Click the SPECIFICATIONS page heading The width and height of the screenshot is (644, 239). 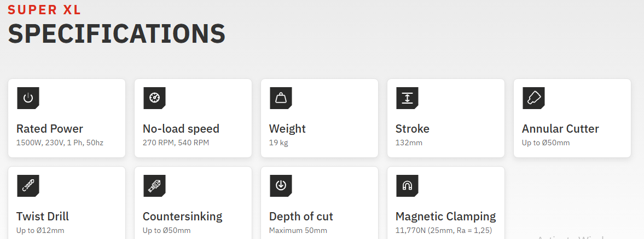coord(117,34)
